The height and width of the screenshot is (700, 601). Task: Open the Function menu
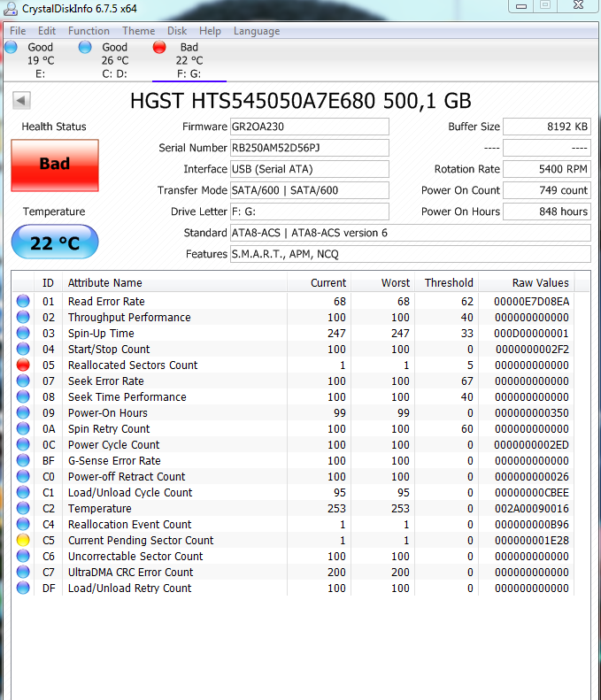tap(89, 31)
